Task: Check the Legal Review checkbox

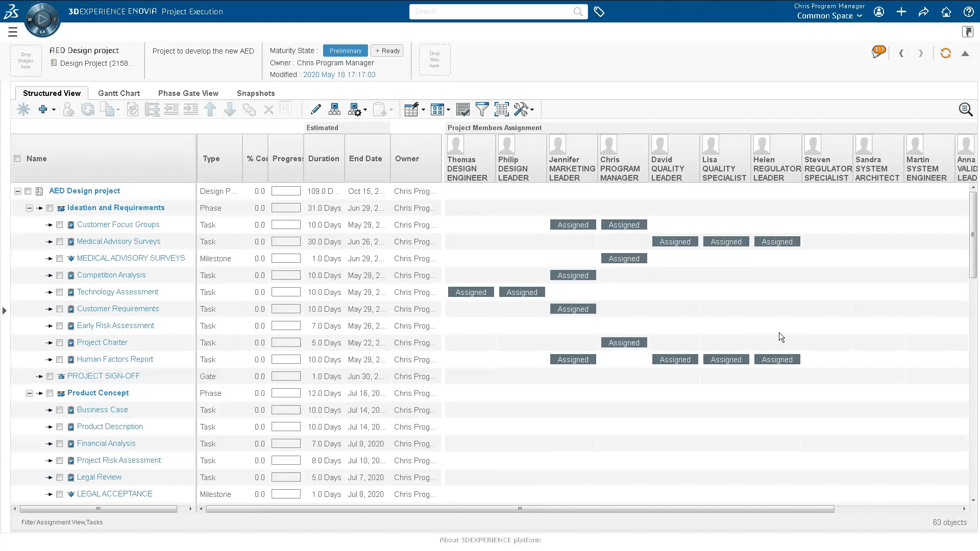Action: coord(59,478)
